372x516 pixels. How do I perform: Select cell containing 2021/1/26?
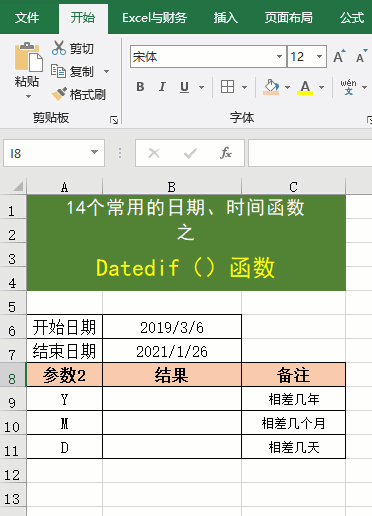click(172, 351)
